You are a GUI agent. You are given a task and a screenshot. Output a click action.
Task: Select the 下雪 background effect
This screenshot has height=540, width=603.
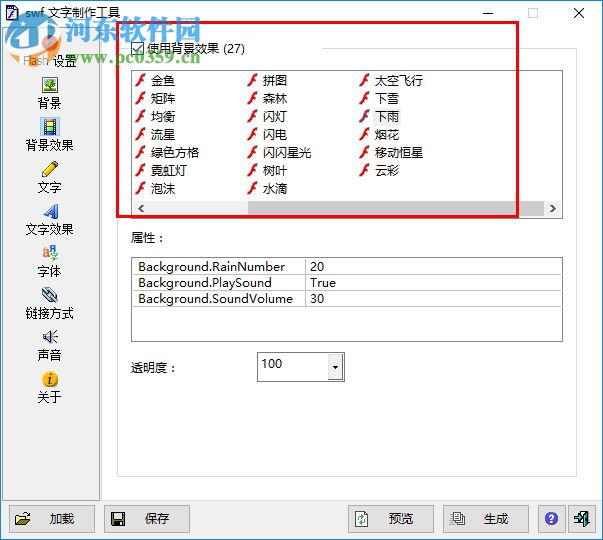379,98
